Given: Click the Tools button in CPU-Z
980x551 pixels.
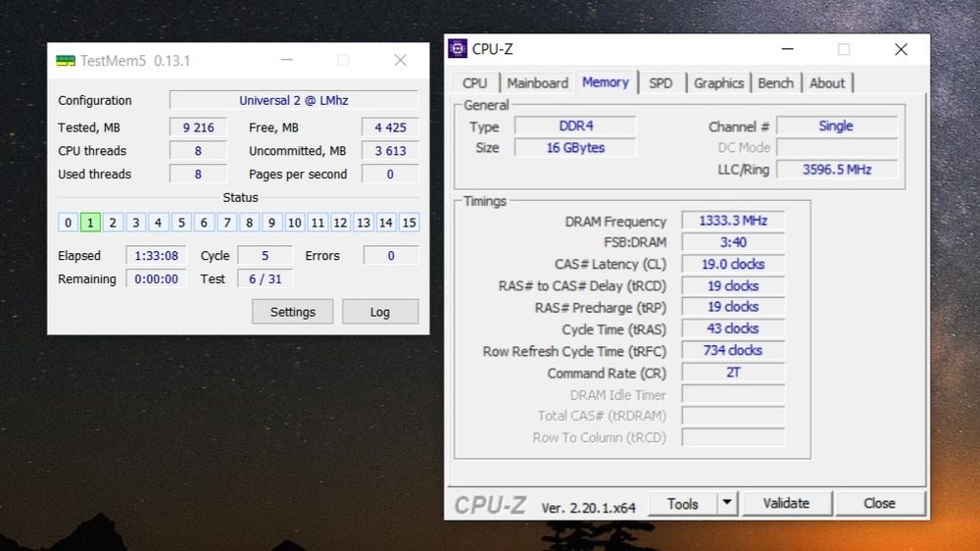Looking at the screenshot, I should (682, 504).
